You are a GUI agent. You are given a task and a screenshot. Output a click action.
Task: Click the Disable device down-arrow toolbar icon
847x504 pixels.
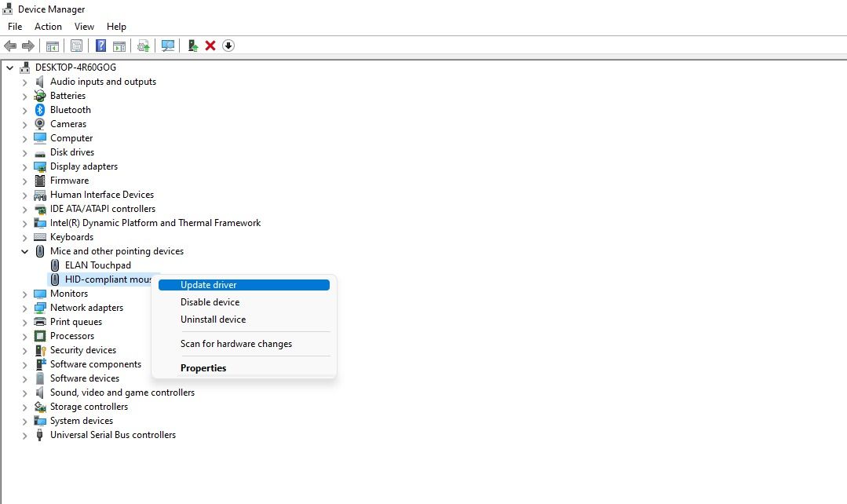pos(228,45)
